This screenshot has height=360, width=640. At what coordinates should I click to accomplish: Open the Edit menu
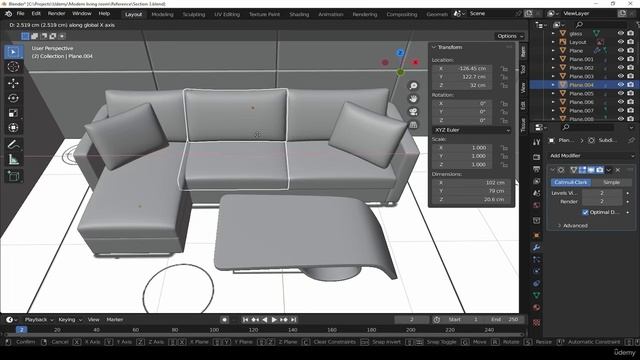click(36, 13)
